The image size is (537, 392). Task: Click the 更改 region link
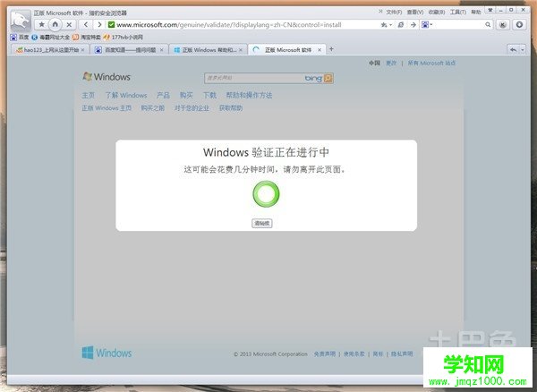click(x=391, y=63)
